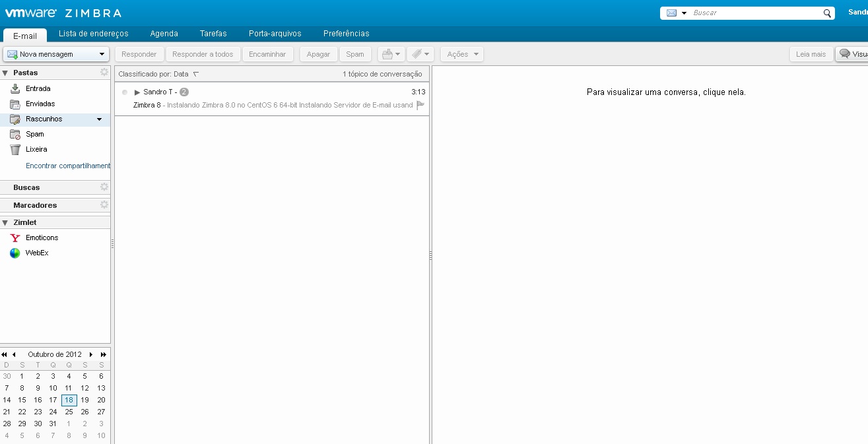868x444 pixels.
Task: Open the Enviadas sent folder icon
Action: 15,104
